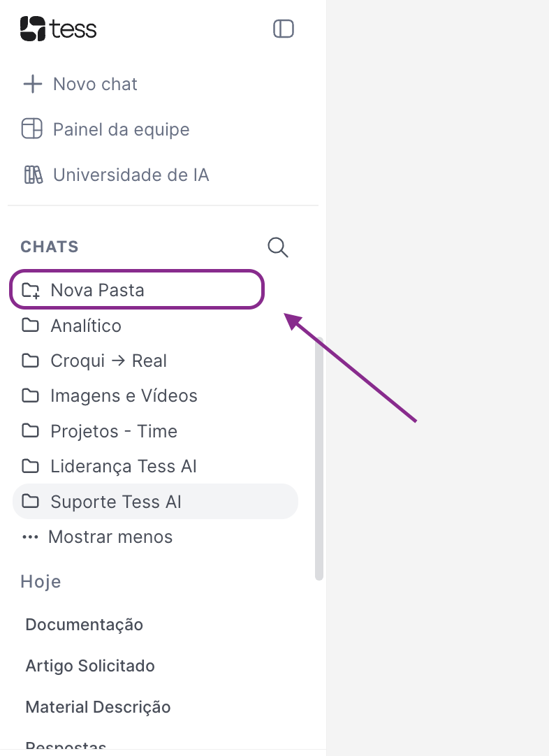Start a new conversation with Novo chat
The height and width of the screenshot is (756, 549).
(94, 83)
